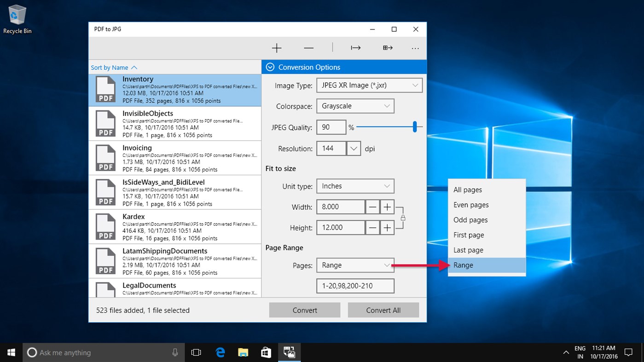Open the Image Type dropdown
The height and width of the screenshot is (362, 644).
pos(369,85)
